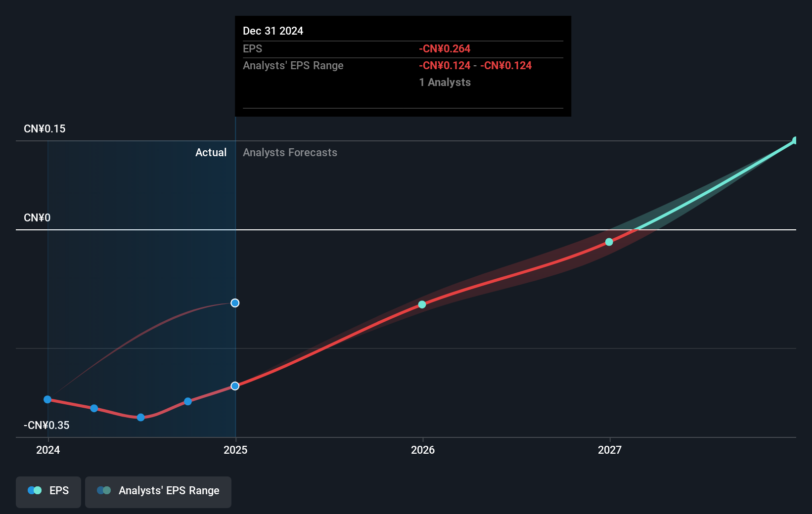Viewport: 812px width, 514px height.
Task: Toggle the Analysts' EPS Range legend series
Action: [158, 492]
